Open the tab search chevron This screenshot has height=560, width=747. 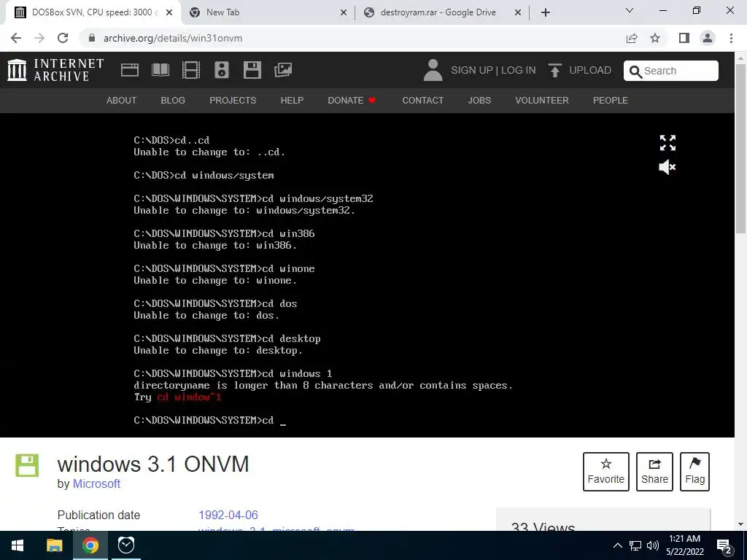point(630,10)
